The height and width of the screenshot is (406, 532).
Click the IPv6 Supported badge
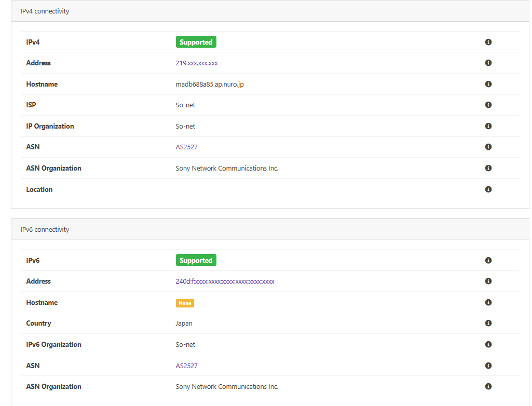196,260
